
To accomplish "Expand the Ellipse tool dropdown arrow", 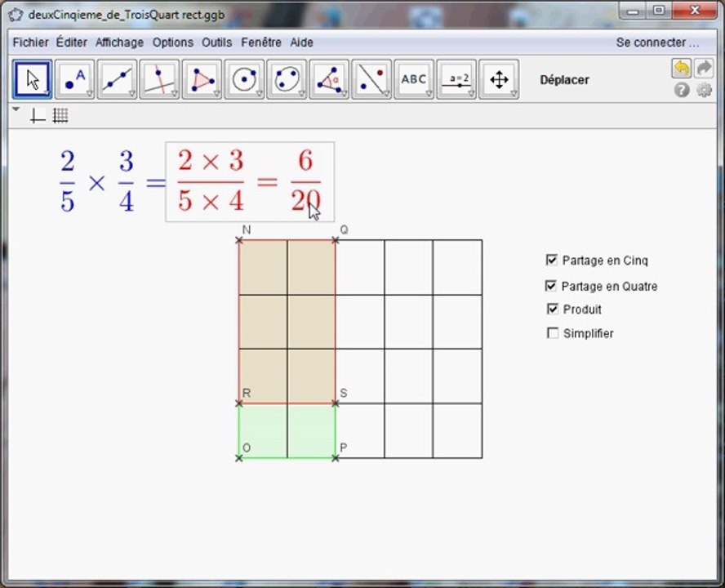I will coord(301,94).
